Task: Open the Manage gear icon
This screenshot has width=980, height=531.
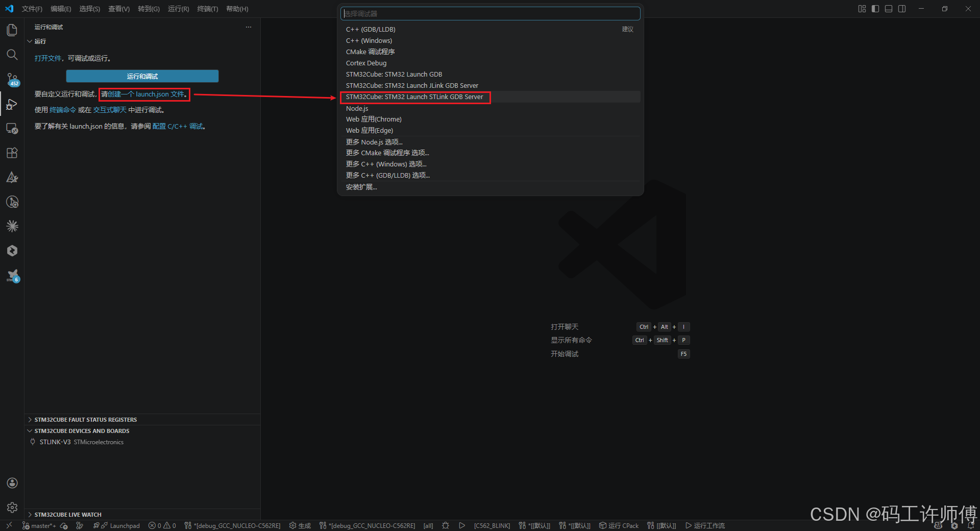Action: point(12,508)
